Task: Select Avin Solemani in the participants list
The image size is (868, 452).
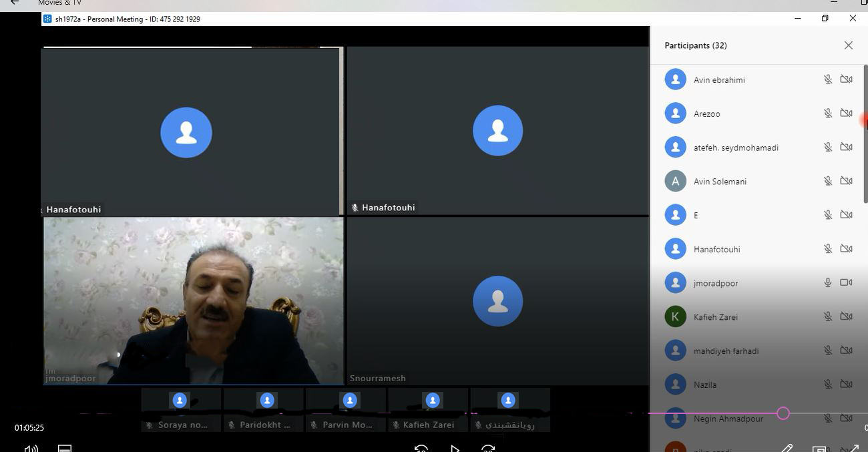Action: [720, 182]
